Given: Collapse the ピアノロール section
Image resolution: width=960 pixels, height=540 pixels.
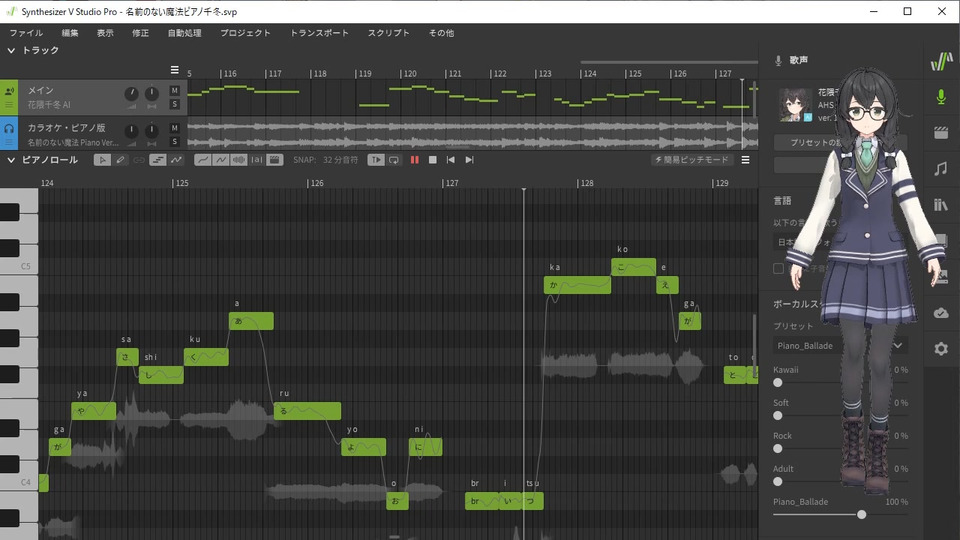Looking at the screenshot, I should tap(11, 160).
